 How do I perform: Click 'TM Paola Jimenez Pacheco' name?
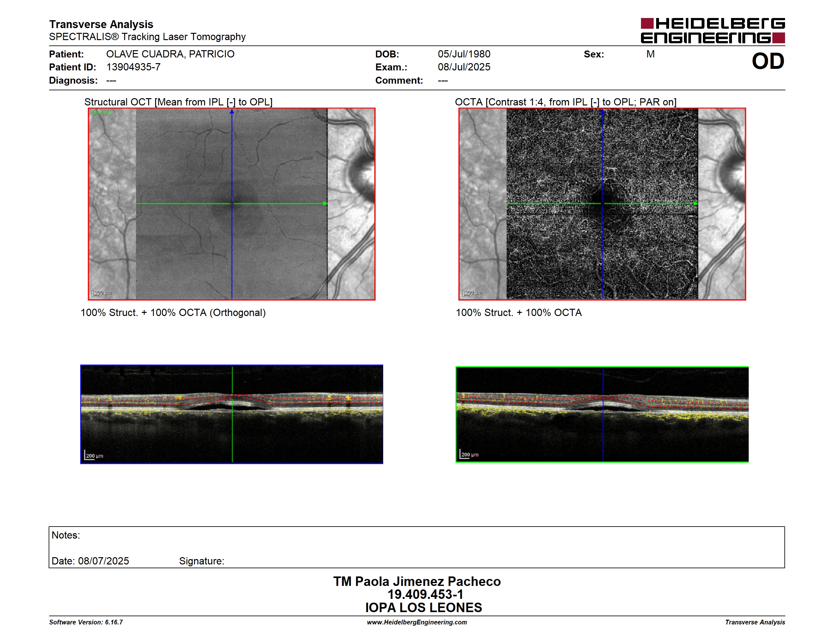click(x=417, y=581)
